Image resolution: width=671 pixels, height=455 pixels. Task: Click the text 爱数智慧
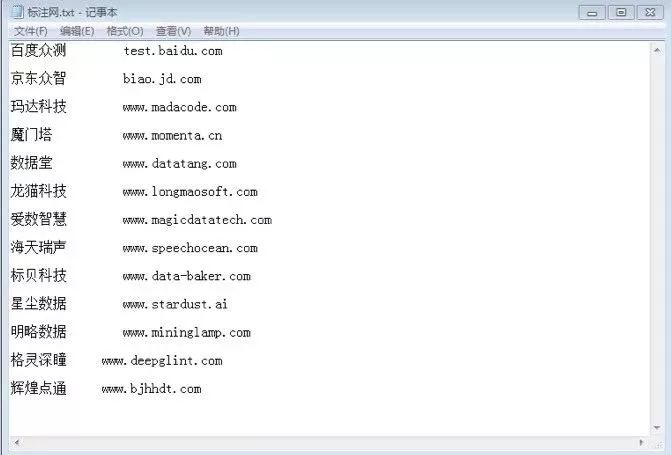pos(39,219)
